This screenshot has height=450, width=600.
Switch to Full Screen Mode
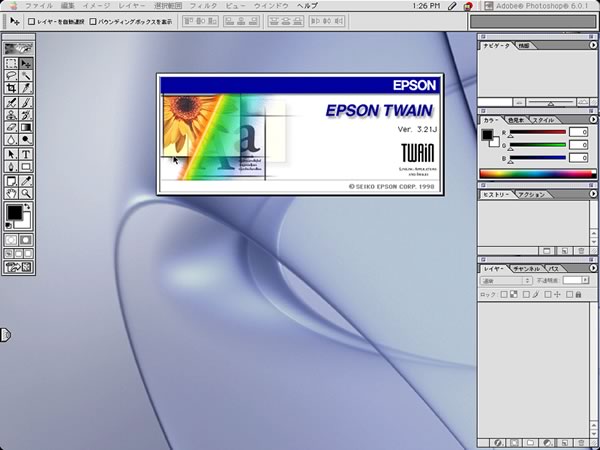(x=28, y=253)
